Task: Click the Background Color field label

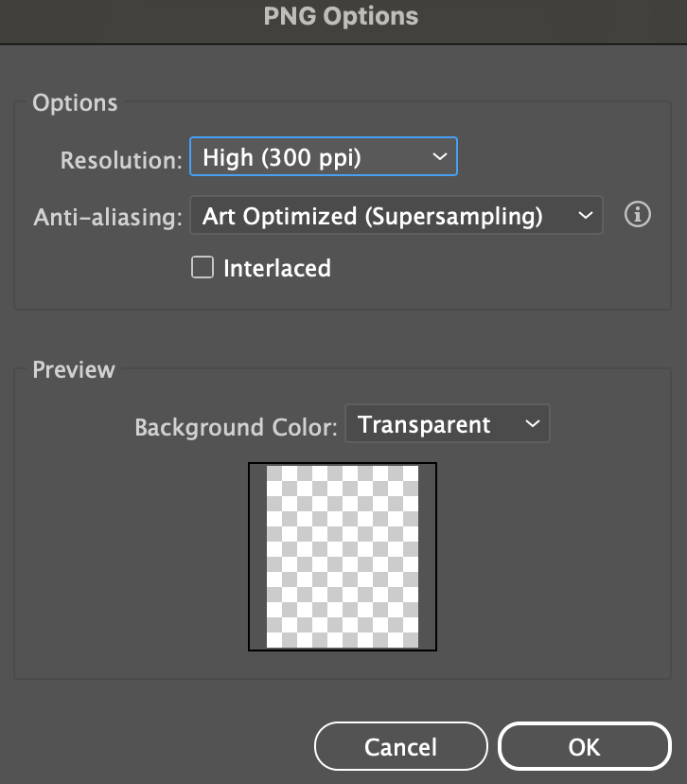Action: (236, 427)
